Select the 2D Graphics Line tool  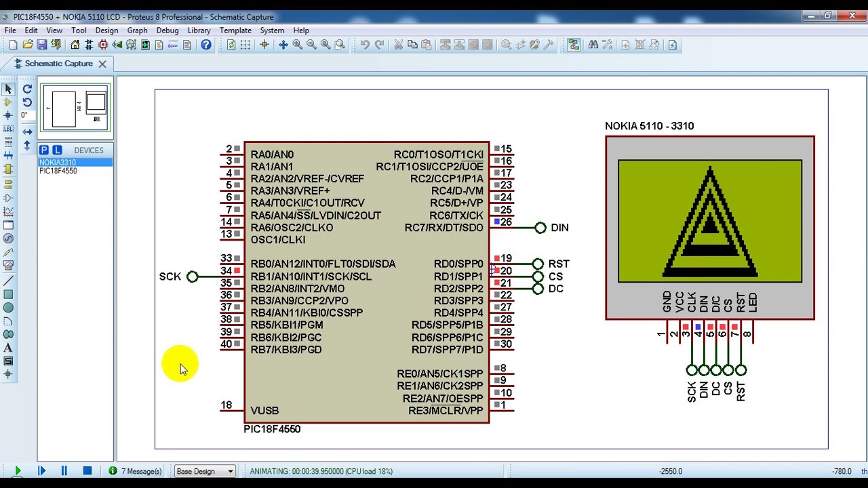(x=8, y=281)
